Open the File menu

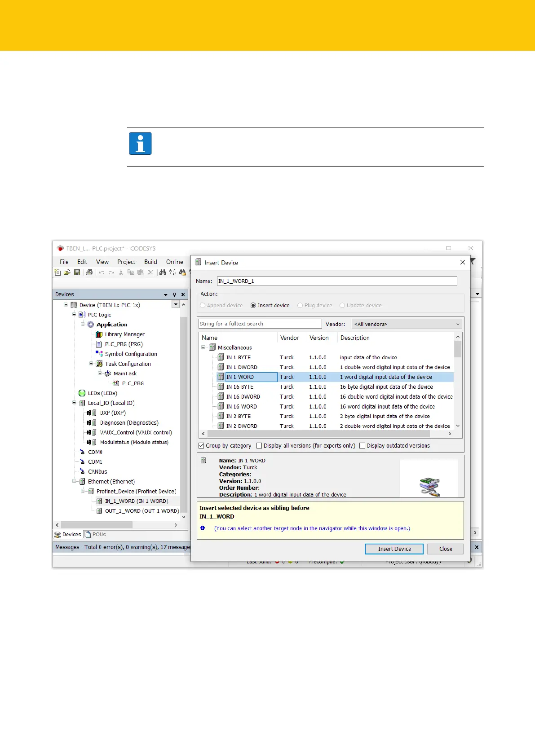pos(64,262)
